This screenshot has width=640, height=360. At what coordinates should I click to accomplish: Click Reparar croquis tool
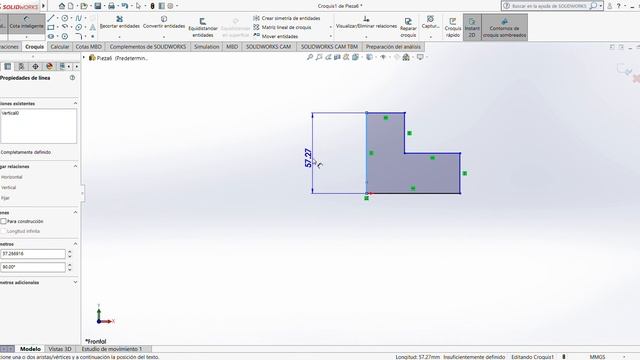pos(408,27)
